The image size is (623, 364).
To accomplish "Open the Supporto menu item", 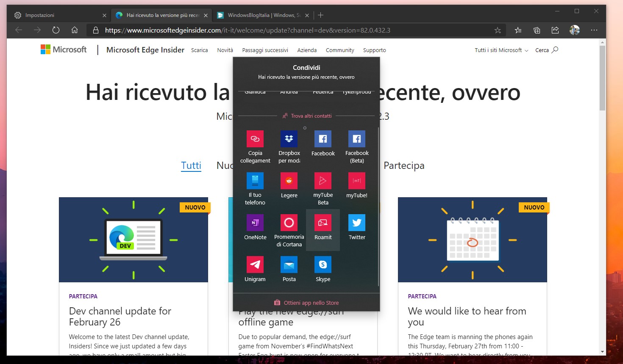I will pos(375,50).
